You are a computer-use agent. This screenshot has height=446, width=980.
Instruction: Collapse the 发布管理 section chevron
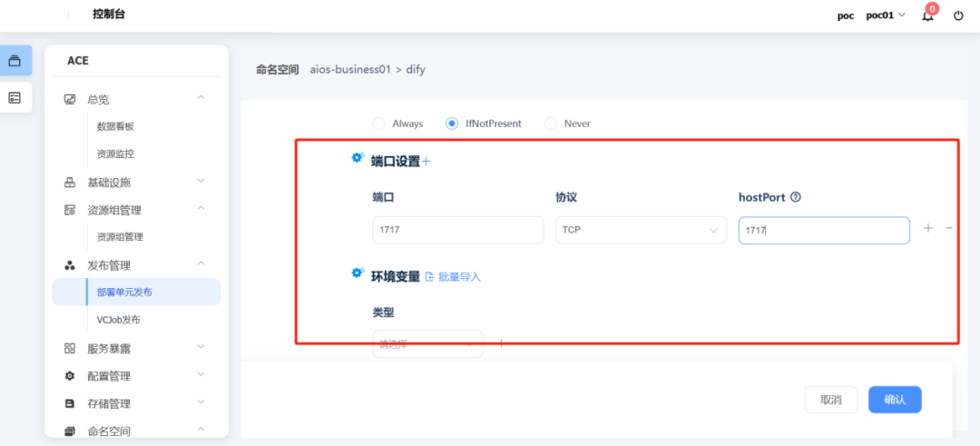(201, 264)
